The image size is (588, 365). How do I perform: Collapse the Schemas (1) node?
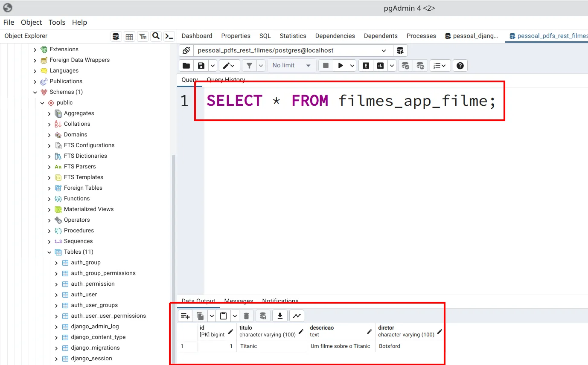pyautogui.click(x=35, y=92)
